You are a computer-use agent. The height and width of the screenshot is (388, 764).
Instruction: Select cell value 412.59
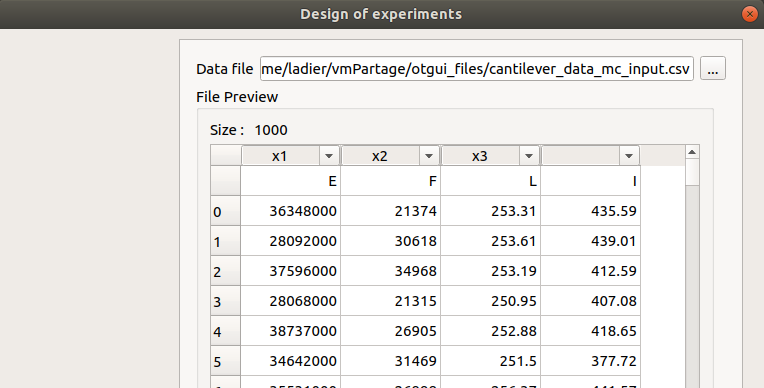(591, 271)
